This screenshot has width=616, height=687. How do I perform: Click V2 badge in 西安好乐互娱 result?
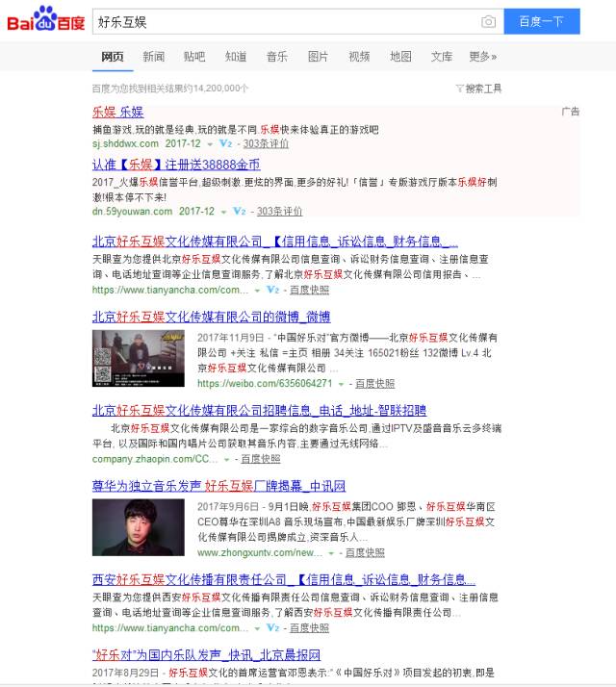272,628
